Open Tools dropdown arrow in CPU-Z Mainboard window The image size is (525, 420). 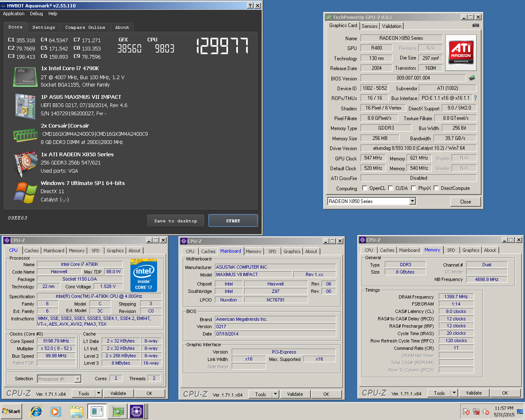(x=275, y=394)
